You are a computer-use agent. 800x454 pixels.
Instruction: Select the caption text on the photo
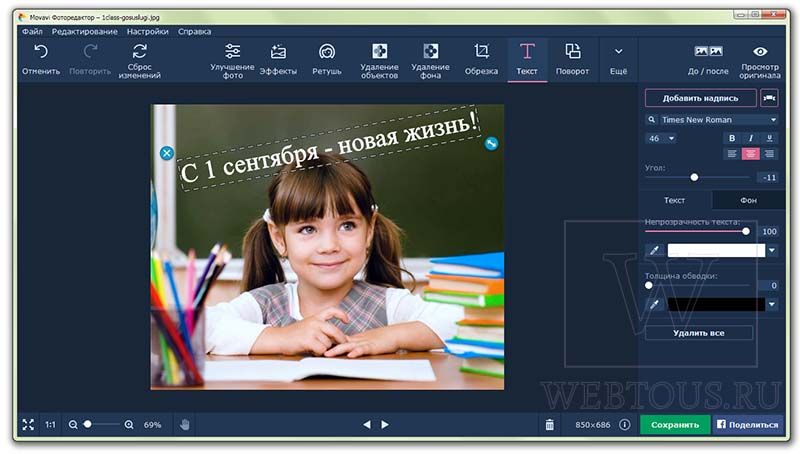click(330, 147)
